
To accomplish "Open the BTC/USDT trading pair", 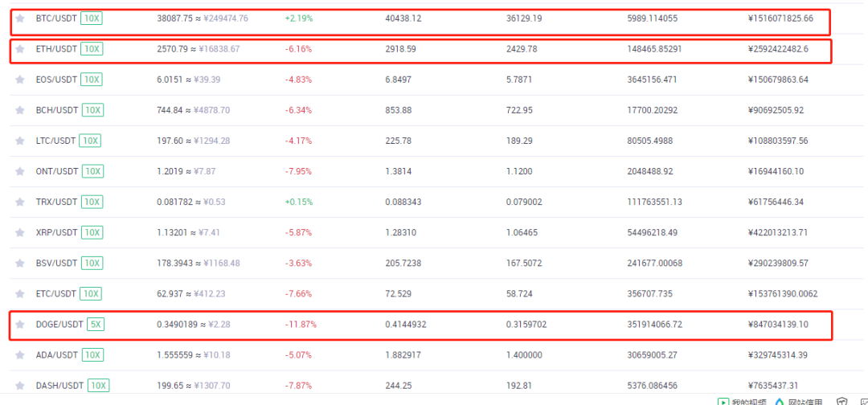I will (x=56, y=18).
